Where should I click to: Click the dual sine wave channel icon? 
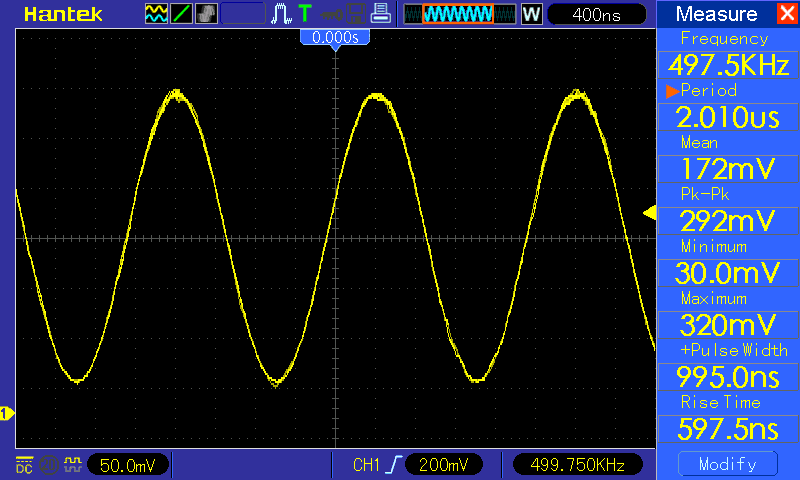point(156,14)
